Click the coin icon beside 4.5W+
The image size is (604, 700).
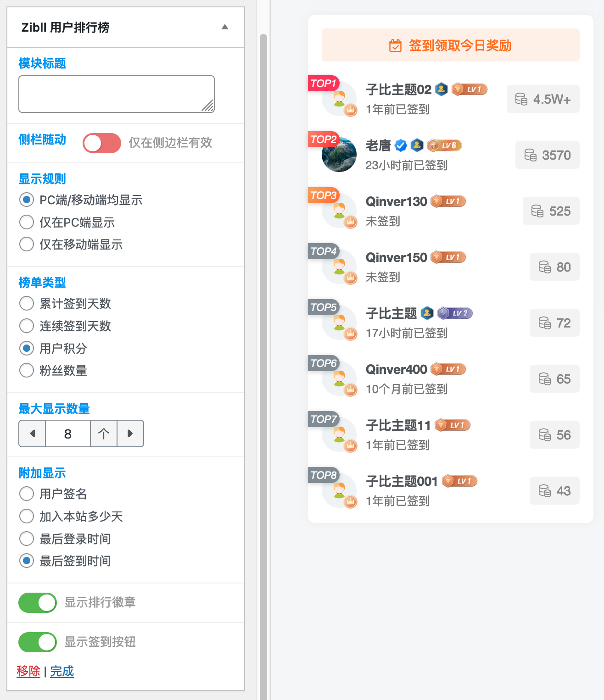click(x=522, y=99)
